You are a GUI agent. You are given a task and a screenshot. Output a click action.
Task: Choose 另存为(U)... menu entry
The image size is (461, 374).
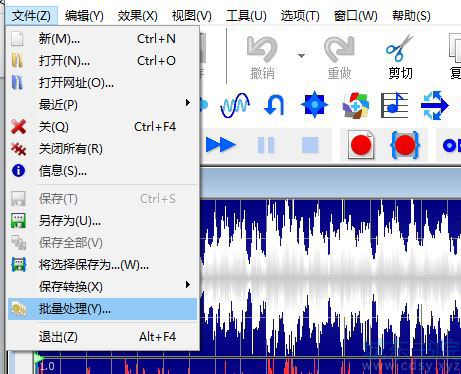(x=103, y=221)
